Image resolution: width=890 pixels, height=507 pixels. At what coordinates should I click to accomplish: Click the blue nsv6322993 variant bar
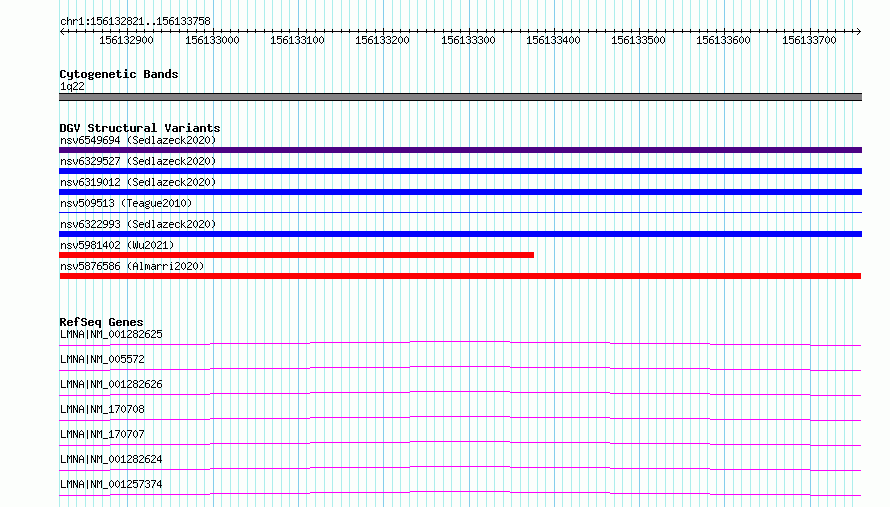pyautogui.click(x=460, y=234)
